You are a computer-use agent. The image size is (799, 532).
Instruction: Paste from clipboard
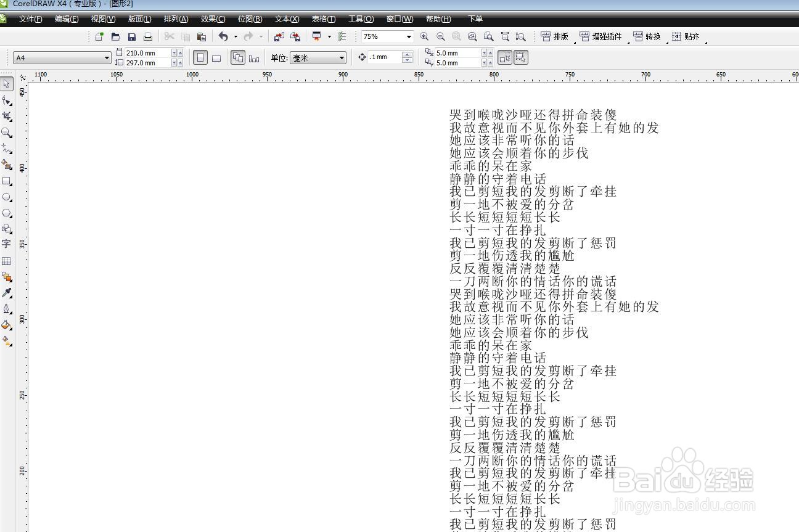(x=201, y=37)
